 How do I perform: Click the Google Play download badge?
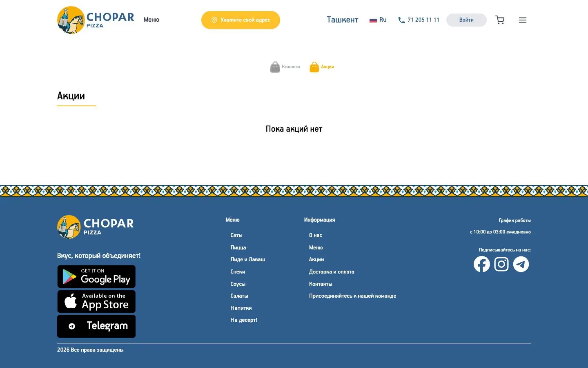tap(96, 276)
